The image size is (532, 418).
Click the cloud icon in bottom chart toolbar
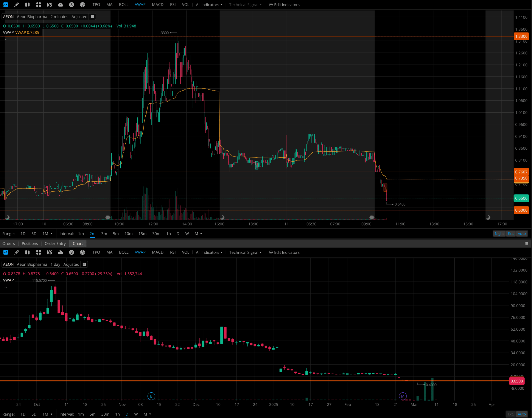point(61,252)
